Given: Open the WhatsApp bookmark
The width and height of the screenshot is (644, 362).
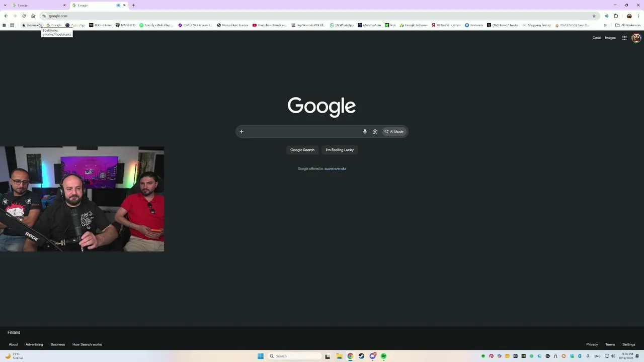Looking at the screenshot, I should (x=342, y=25).
